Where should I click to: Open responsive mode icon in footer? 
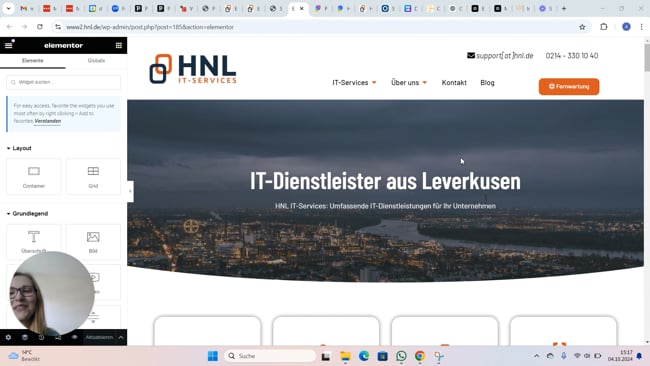(x=58, y=337)
